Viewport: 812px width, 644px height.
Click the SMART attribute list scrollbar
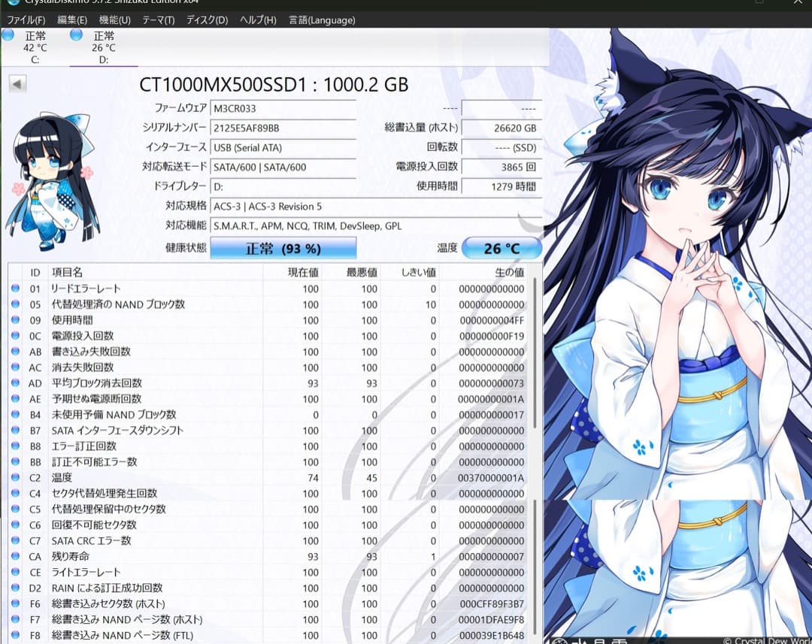click(536, 353)
